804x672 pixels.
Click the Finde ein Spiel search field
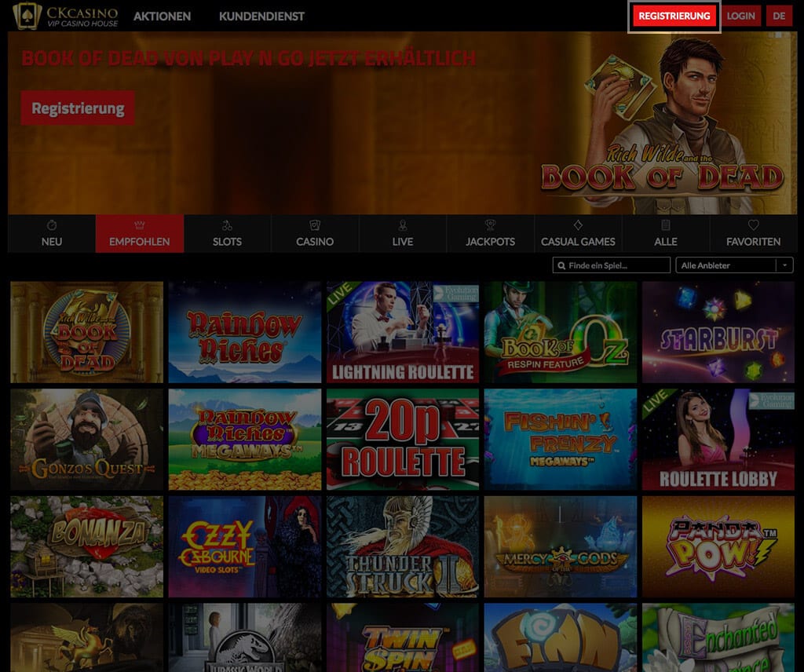(611, 265)
